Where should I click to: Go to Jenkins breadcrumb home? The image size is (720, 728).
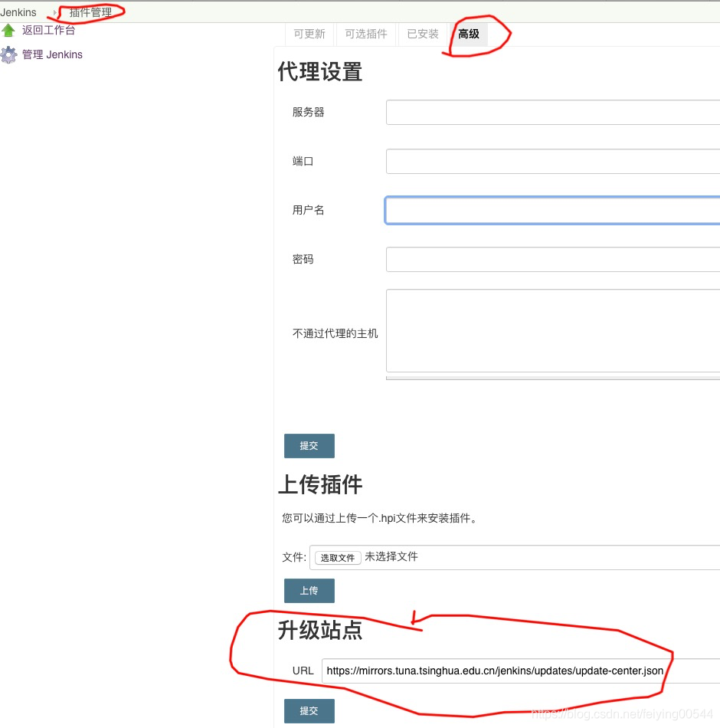(18, 12)
